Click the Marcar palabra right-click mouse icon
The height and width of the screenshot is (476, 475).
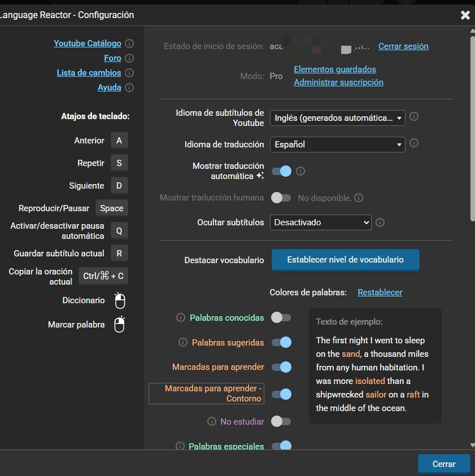[120, 325]
